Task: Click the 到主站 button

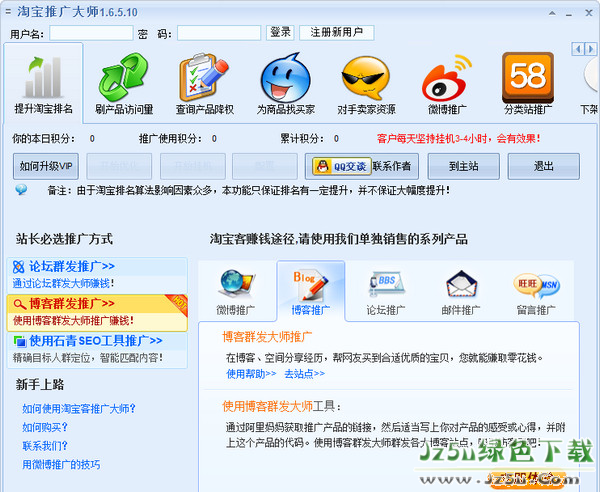Action: 463,166
